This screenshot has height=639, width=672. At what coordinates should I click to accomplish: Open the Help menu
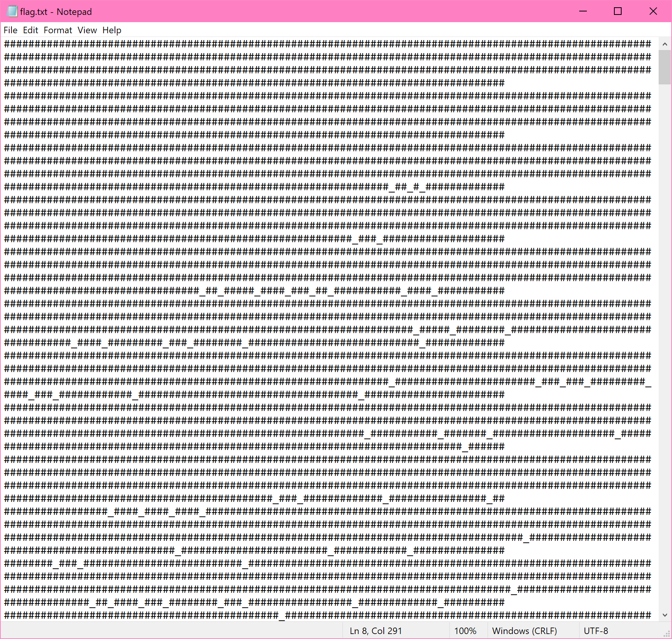[111, 30]
